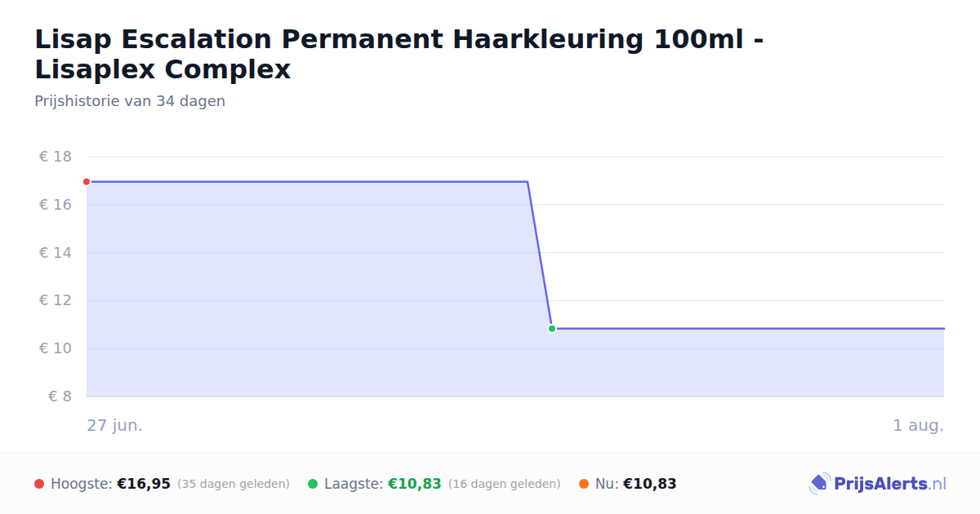Click the € 18 y-axis label
Viewport: 980px width, 514px height.
pos(56,157)
